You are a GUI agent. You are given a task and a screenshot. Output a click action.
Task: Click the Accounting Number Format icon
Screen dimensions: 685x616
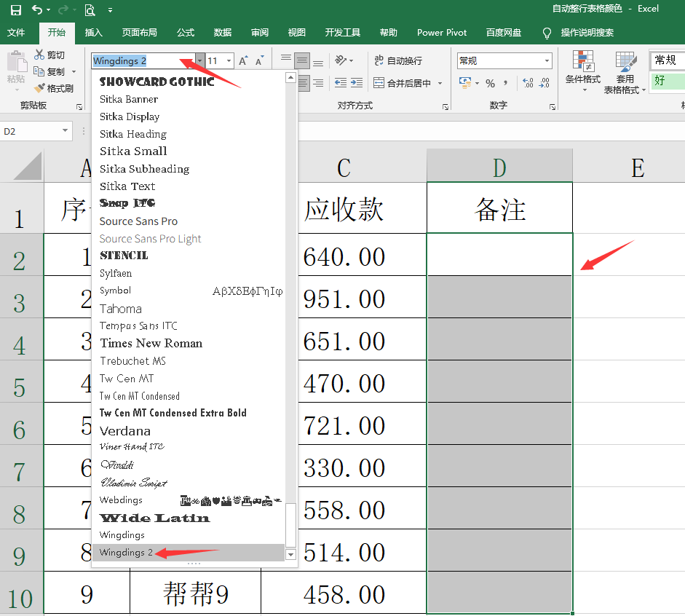coord(465,82)
